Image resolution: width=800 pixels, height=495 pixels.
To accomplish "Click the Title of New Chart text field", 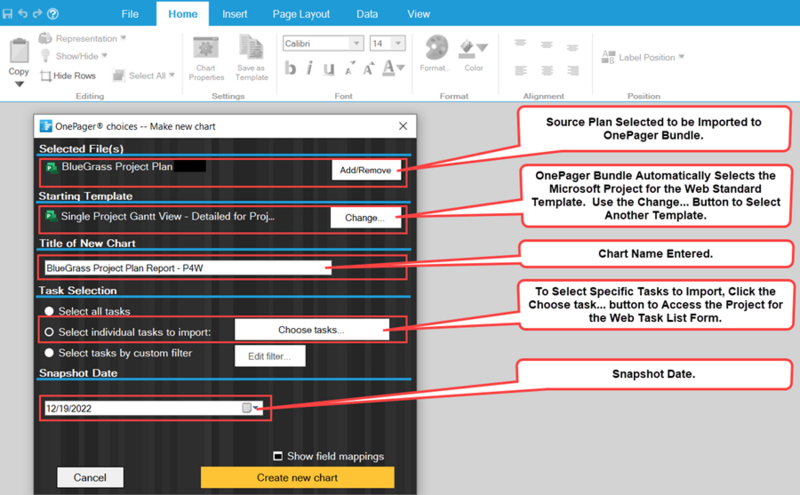I will (x=188, y=267).
